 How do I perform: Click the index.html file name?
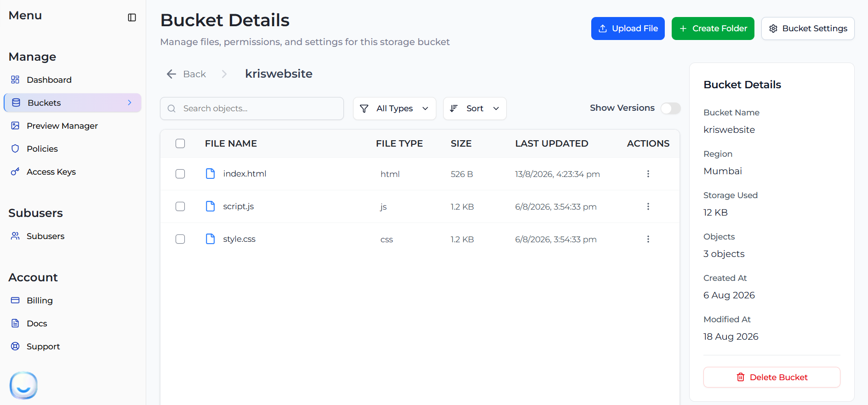(245, 174)
